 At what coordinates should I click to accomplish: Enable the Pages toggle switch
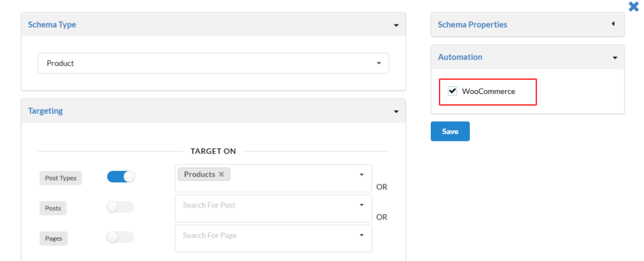120,237
